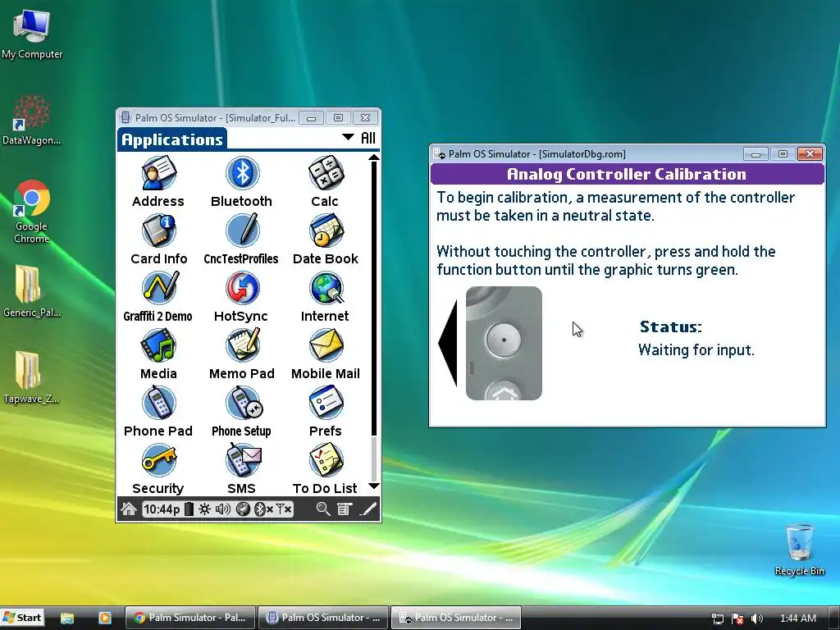Click the folder quick launch icon

67,618
